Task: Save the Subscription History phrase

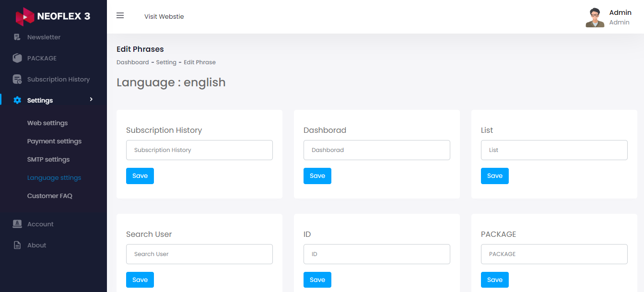Action: (x=140, y=175)
